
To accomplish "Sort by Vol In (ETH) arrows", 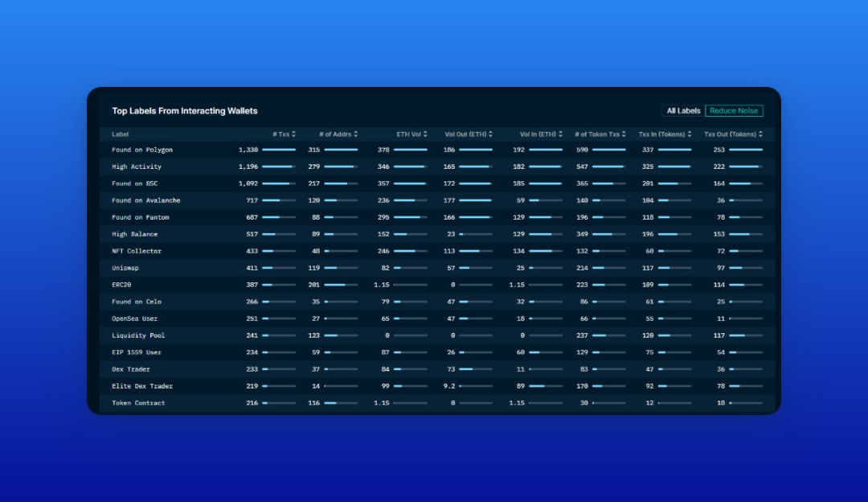I will point(560,134).
